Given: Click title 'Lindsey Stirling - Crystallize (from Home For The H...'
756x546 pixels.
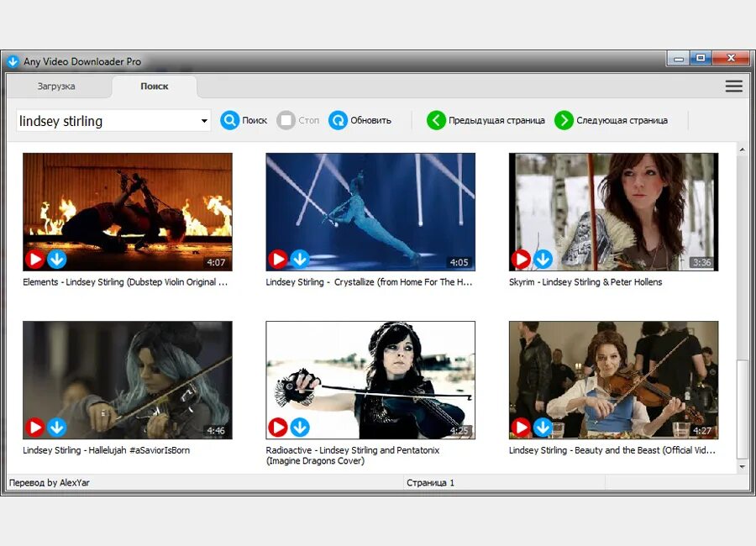Looking at the screenshot, I should pos(369,282).
